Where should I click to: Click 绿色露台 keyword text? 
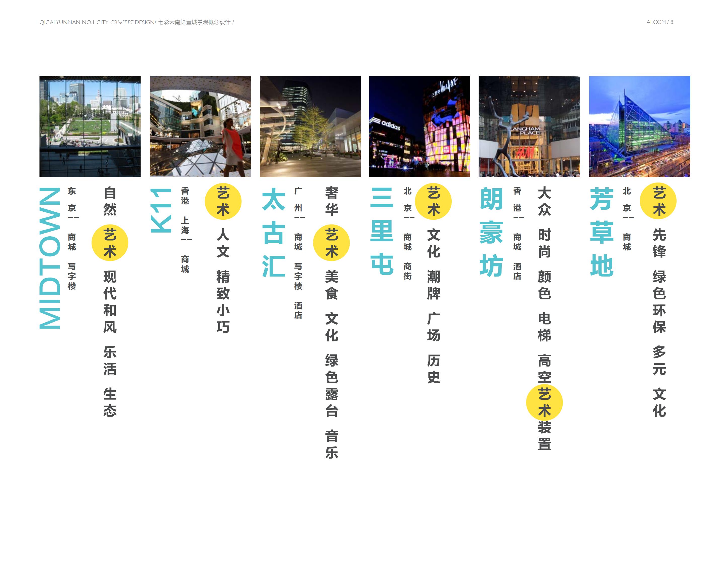pos(331,385)
